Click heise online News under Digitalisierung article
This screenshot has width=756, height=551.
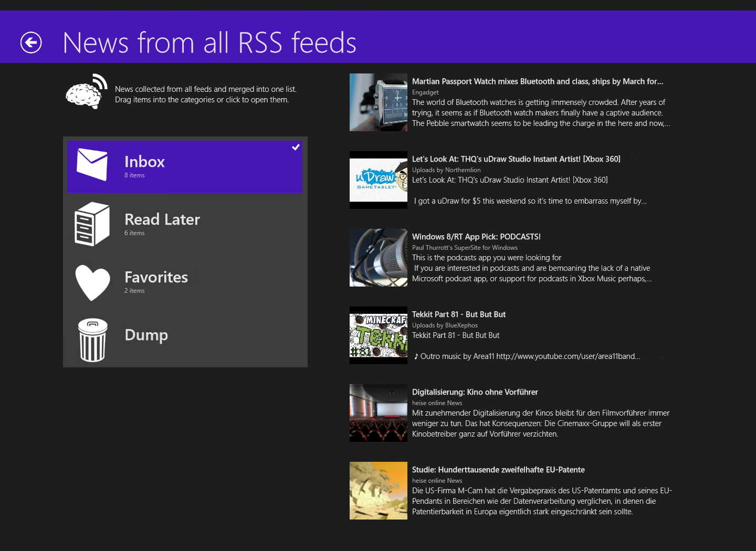(437, 403)
